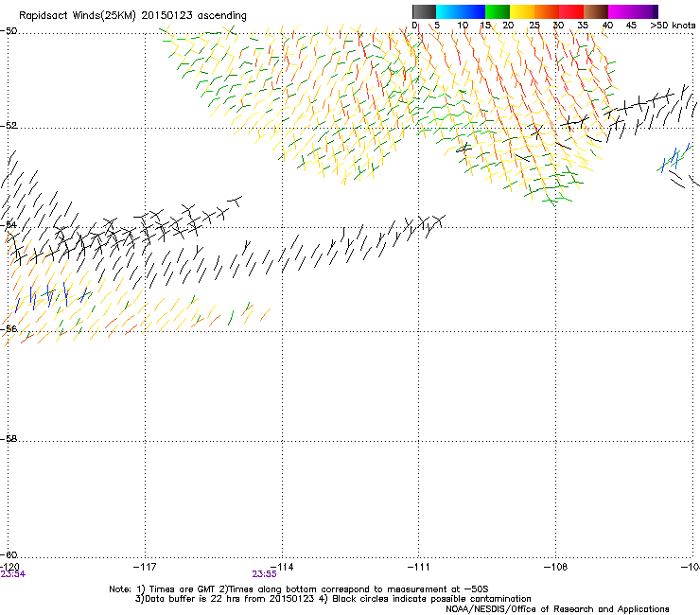Click the '-56' latitude label
Viewport: 700px width, 615px height.
tap(9, 329)
